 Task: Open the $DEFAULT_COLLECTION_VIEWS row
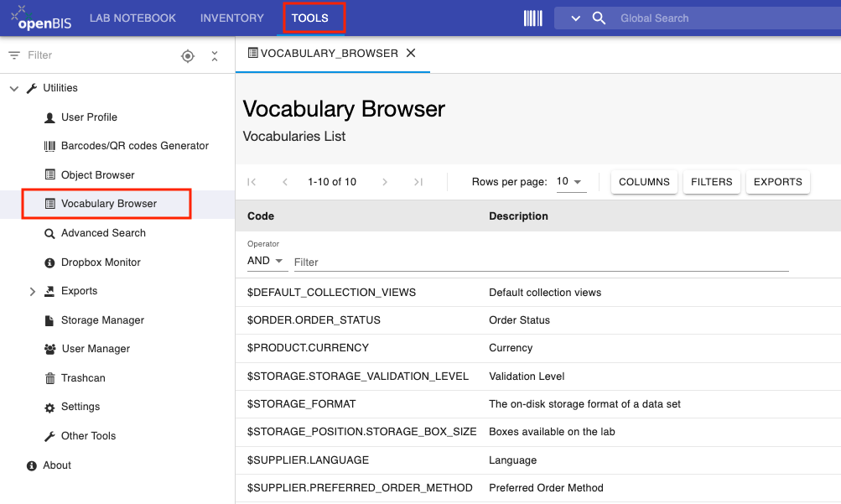[x=538, y=293]
